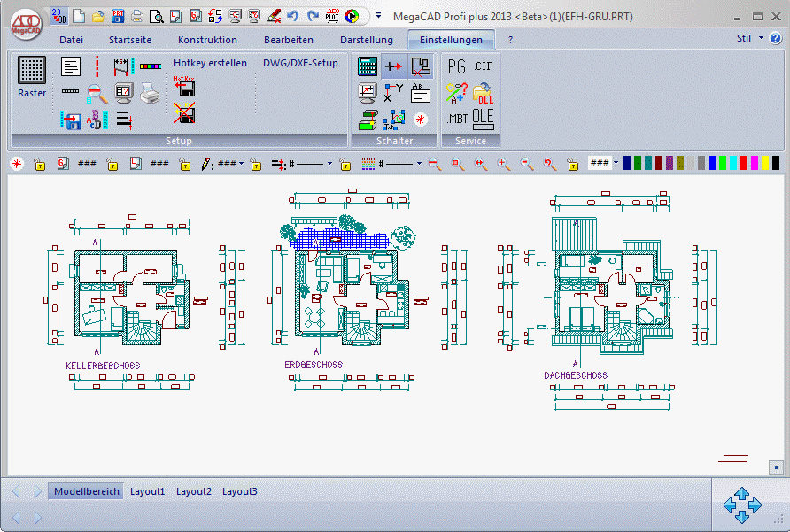
Task: Expand the quick access toolbar customization arrow
Action: point(379,16)
